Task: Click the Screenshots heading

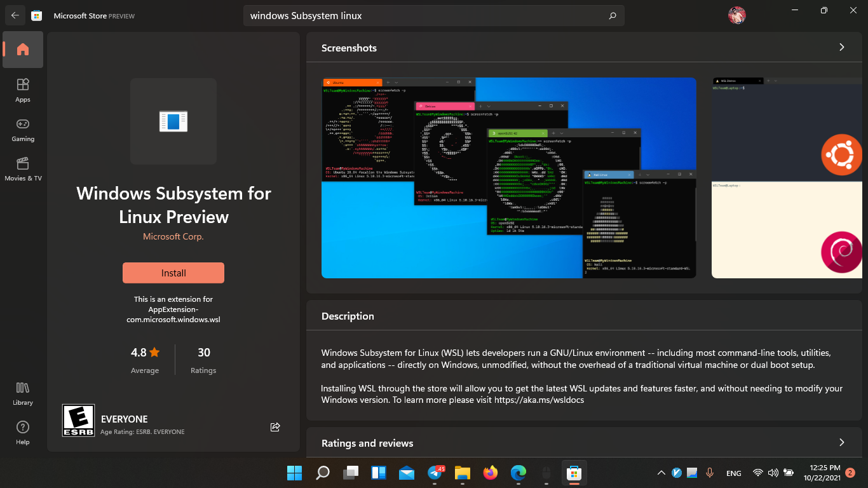Action: click(349, 48)
